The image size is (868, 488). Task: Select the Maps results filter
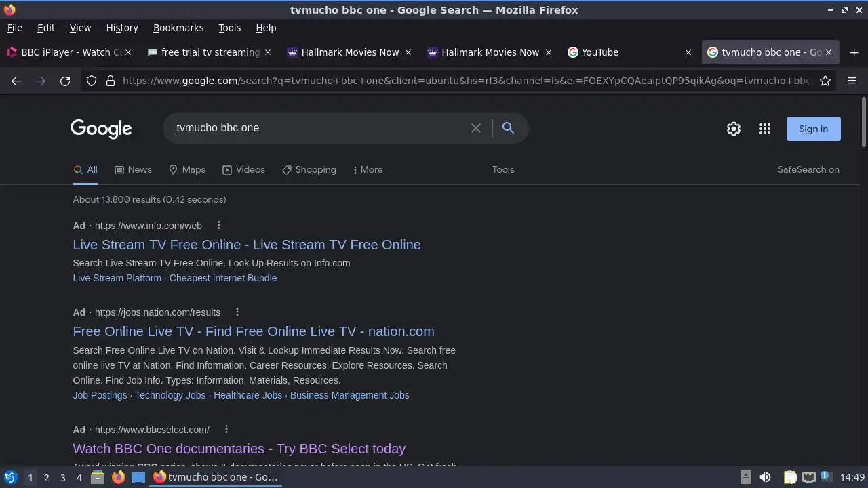[x=187, y=169]
